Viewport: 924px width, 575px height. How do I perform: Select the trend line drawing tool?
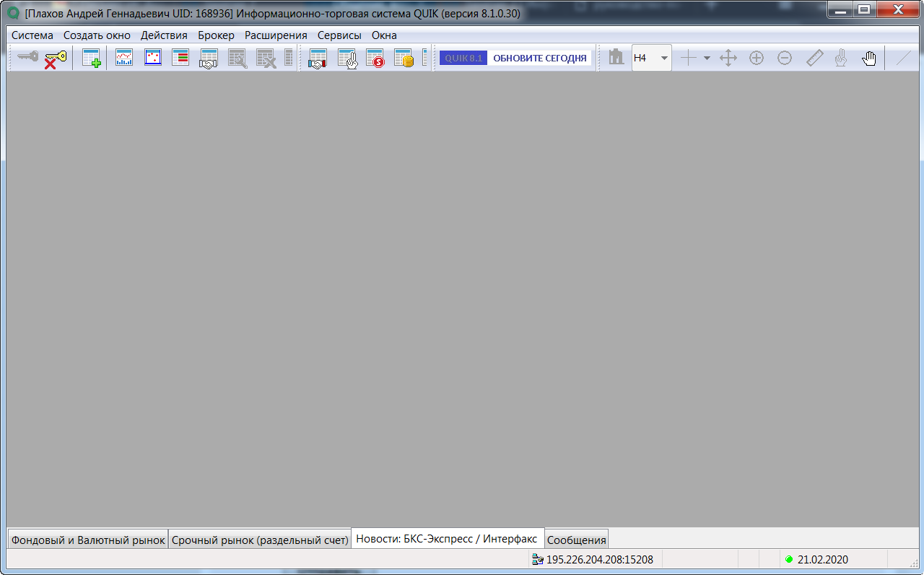point(904,58)
